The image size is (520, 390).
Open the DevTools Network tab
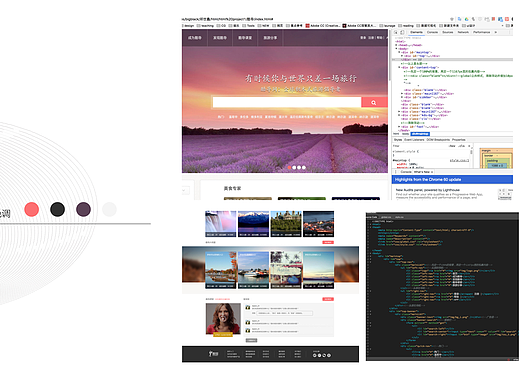(463, 32)
